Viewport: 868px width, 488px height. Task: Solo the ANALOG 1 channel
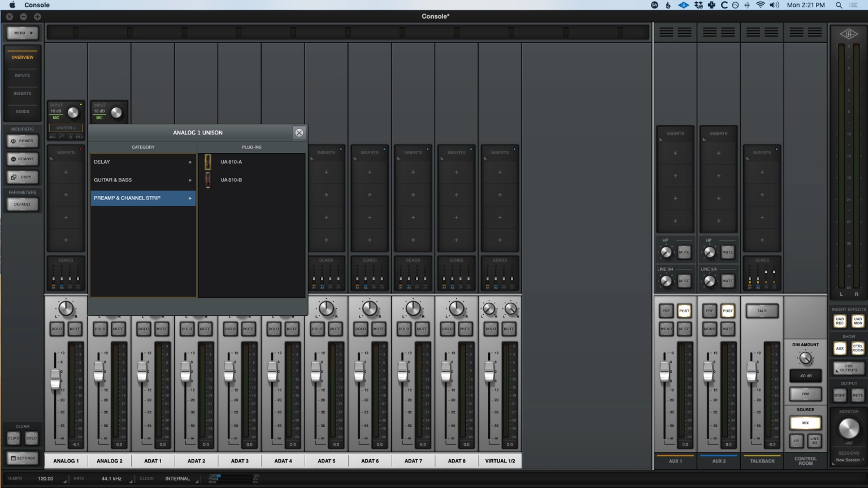[57, 329]
